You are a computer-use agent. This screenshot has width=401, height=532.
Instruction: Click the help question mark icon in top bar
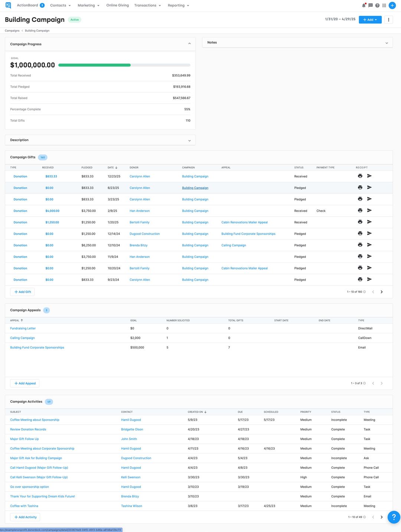pos(378,5)
